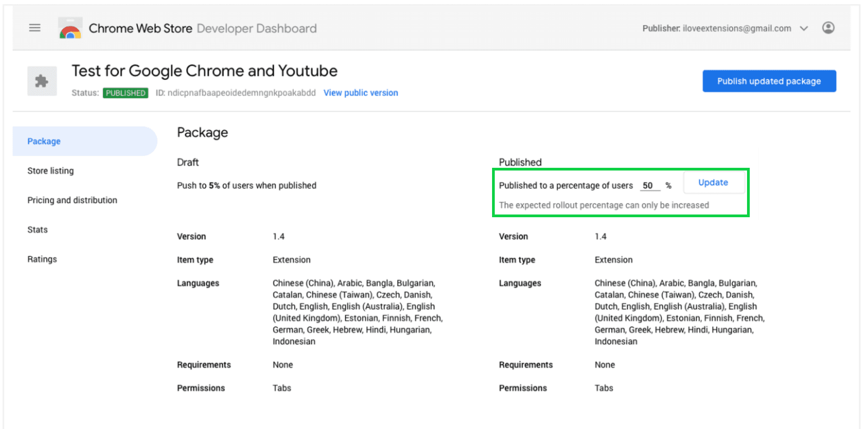Switch to the Stats section
This screenshot has width=868, height=429.
(x=37, y=230)
